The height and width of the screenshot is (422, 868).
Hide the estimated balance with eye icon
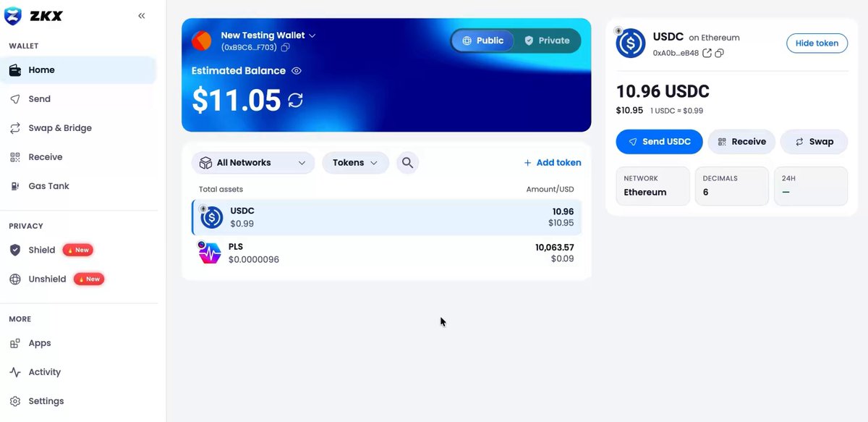(x=296, y=71)
